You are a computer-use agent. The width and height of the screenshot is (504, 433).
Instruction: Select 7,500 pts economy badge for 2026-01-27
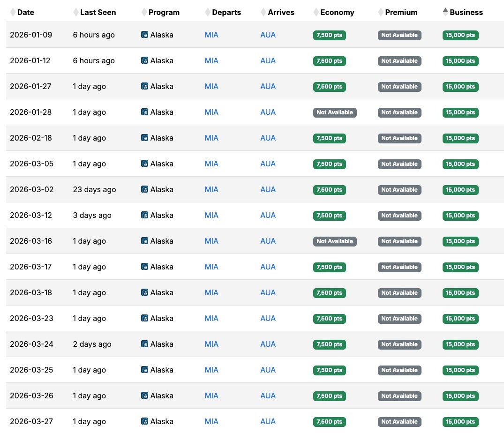(329, 87)
